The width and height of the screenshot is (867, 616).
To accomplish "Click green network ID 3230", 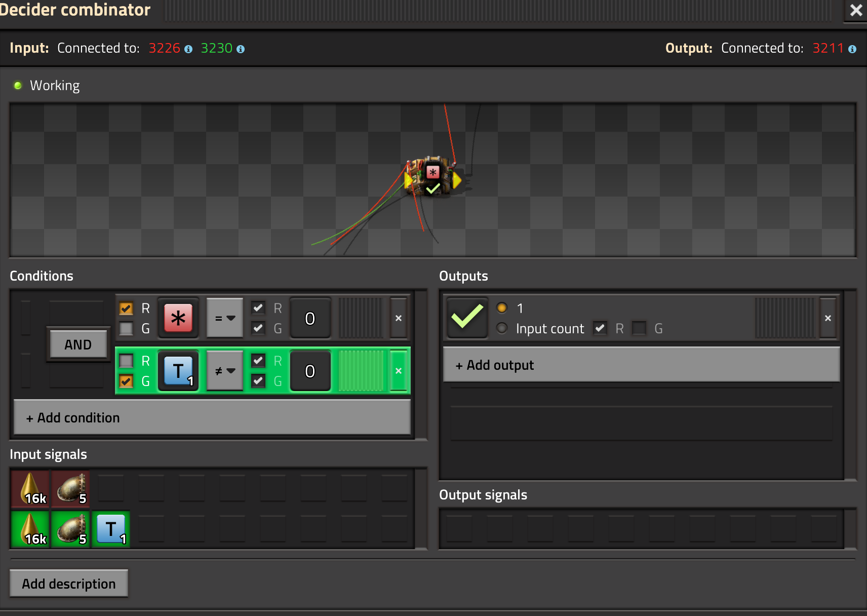I will click(x=217, y=48).
